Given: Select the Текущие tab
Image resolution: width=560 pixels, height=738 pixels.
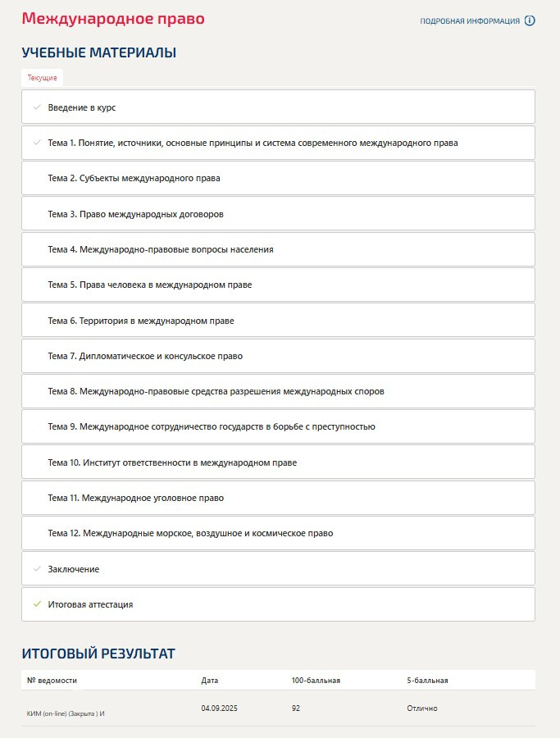Looking at the screenshot, I should (x=43, y=78).
